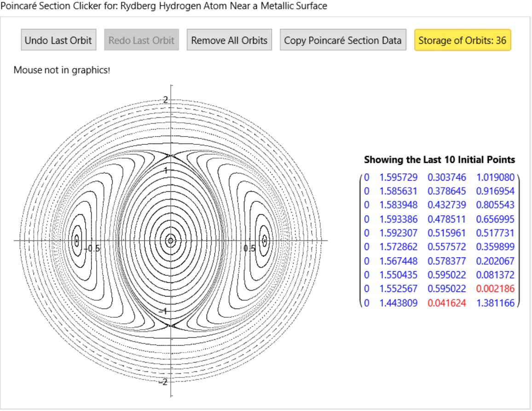Click the central fixed point at the plot origin
This screenshot has height=411, width=532.
[x=171, y=240]
